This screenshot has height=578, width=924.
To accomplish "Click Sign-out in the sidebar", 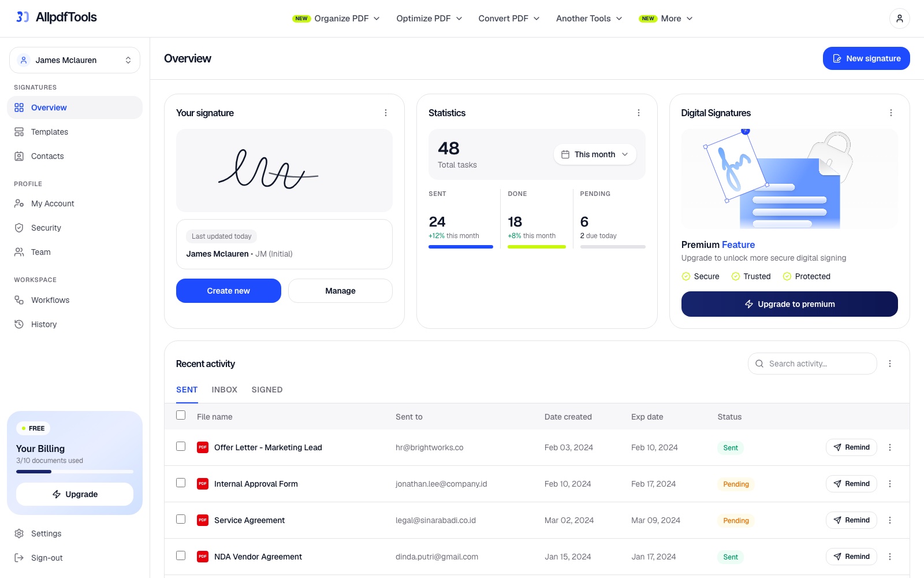I will pyautogui.click(x=74, y=558).
